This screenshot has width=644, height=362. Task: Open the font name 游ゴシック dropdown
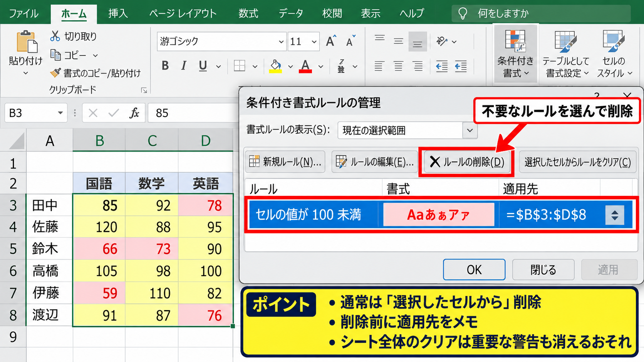click(281, 42)
